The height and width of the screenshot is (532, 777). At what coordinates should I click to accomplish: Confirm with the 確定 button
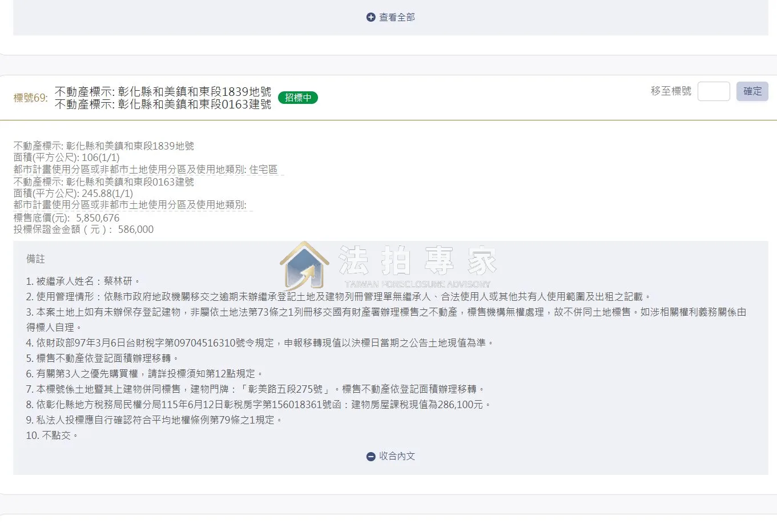pyautogui.click(x=752, y=91)
